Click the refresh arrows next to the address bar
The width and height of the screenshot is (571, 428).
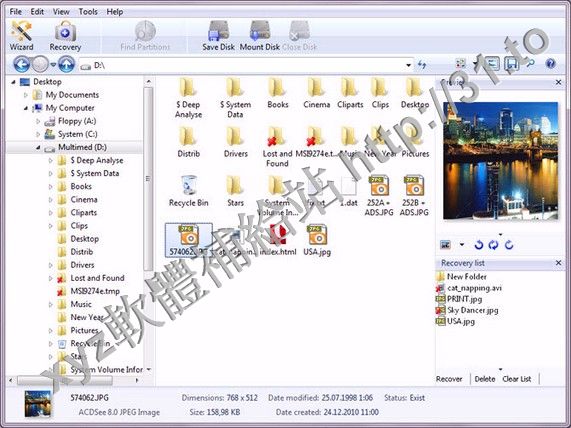click(422, 65)
